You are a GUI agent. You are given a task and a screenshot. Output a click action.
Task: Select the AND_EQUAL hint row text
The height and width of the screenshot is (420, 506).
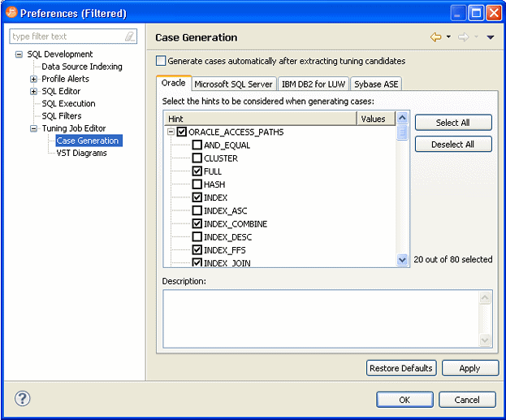(x=227, y=145)
